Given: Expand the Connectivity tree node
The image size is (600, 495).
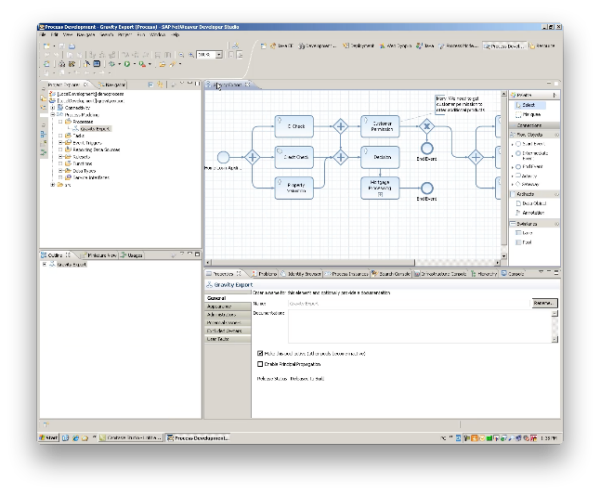Looking at the screenshot, I should 53,108.
